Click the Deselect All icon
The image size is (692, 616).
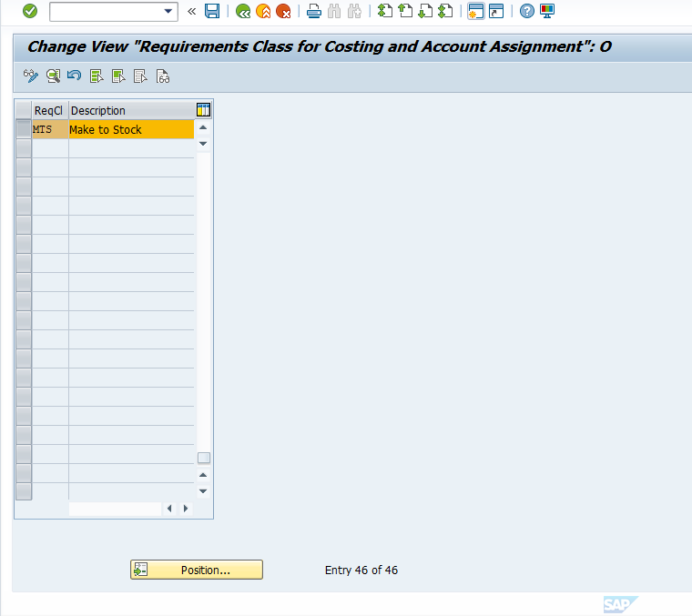point(140,76)
